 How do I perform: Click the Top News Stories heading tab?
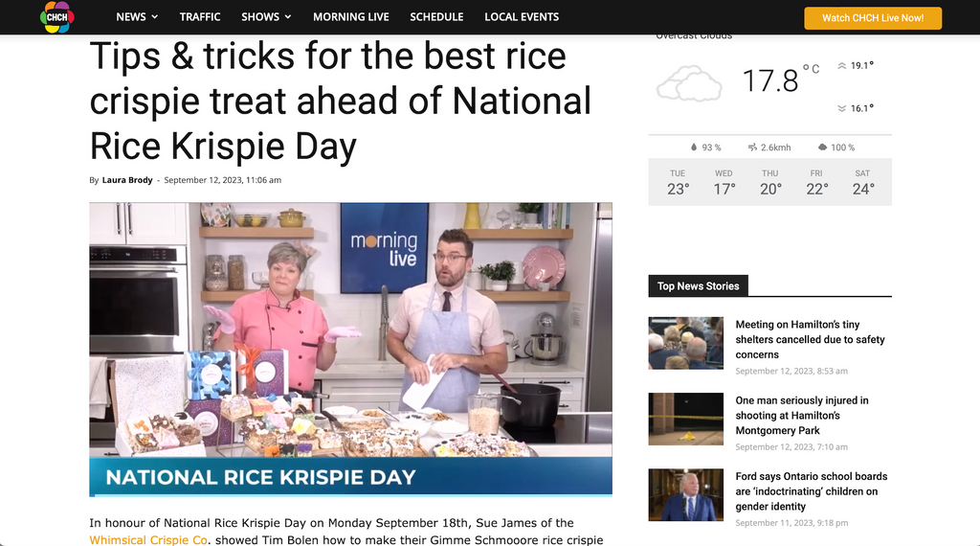tap(698, 285)
